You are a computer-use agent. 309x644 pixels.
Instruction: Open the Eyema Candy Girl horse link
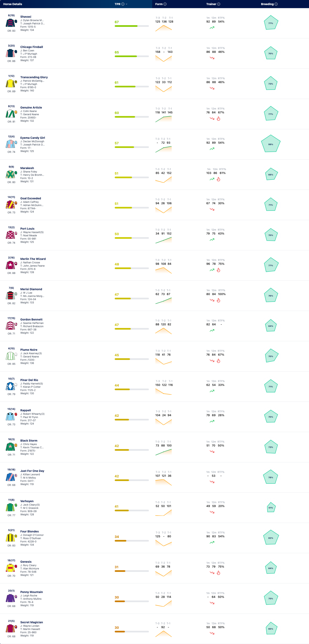33,138
